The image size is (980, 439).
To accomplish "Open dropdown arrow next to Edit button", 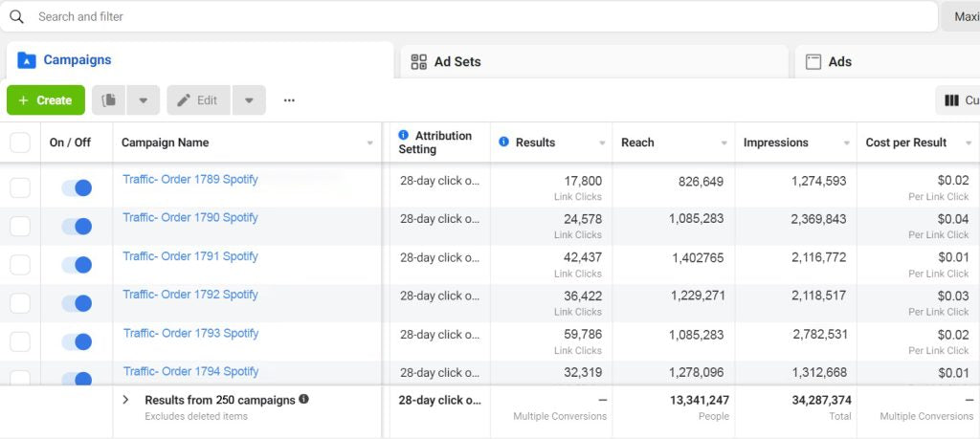I will click(x=249, y=100).
